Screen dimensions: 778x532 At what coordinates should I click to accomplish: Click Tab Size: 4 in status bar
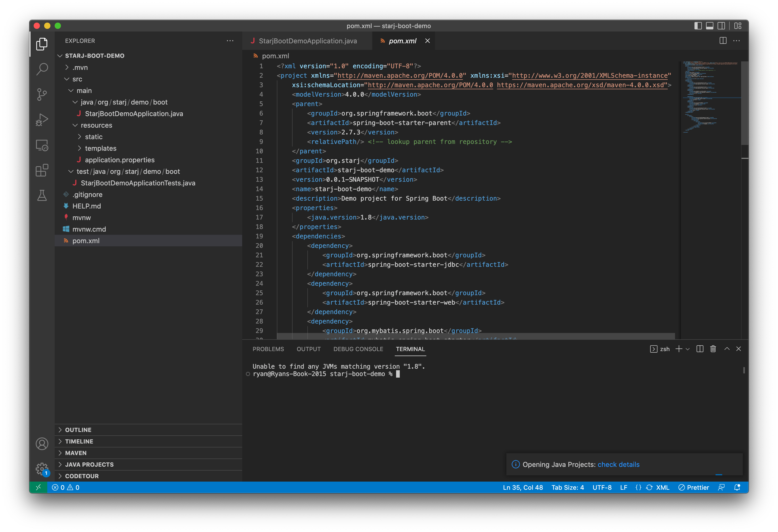[x=567, y=488]
